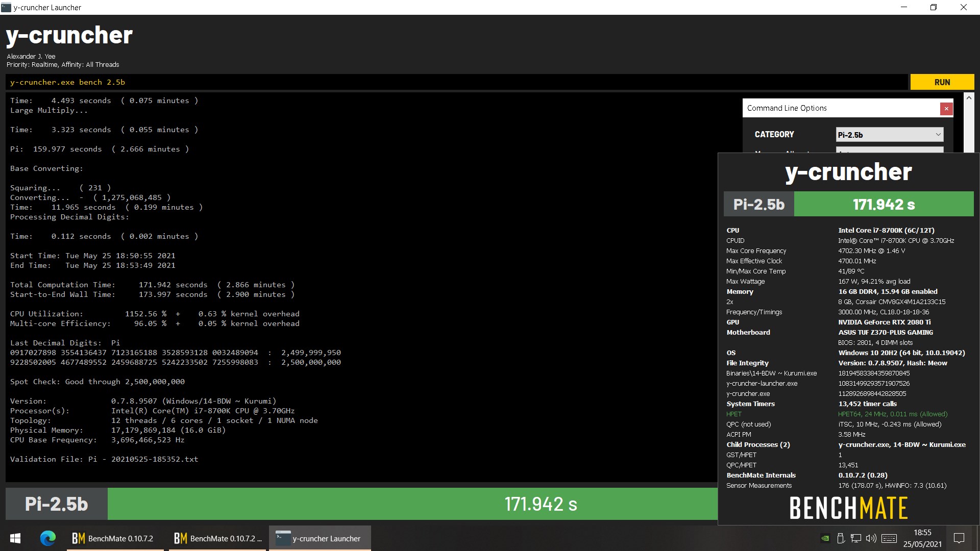Minimize the y-cruncher Launcher window
Image resolution: width=980 pixels, height=551 pixels.
coord(904,7)
